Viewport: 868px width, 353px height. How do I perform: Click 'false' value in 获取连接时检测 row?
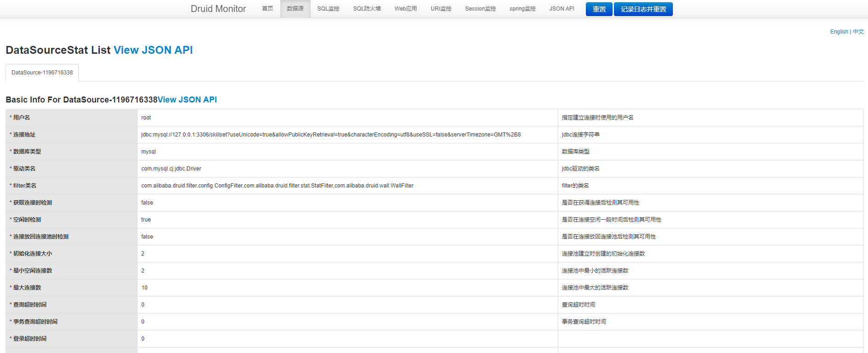pos(147,203)
